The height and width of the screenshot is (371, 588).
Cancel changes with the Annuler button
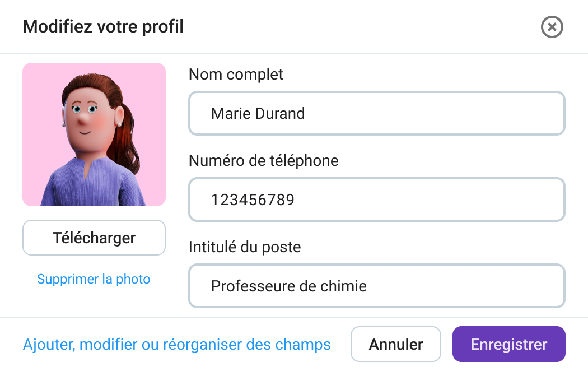tap(396, 344)
